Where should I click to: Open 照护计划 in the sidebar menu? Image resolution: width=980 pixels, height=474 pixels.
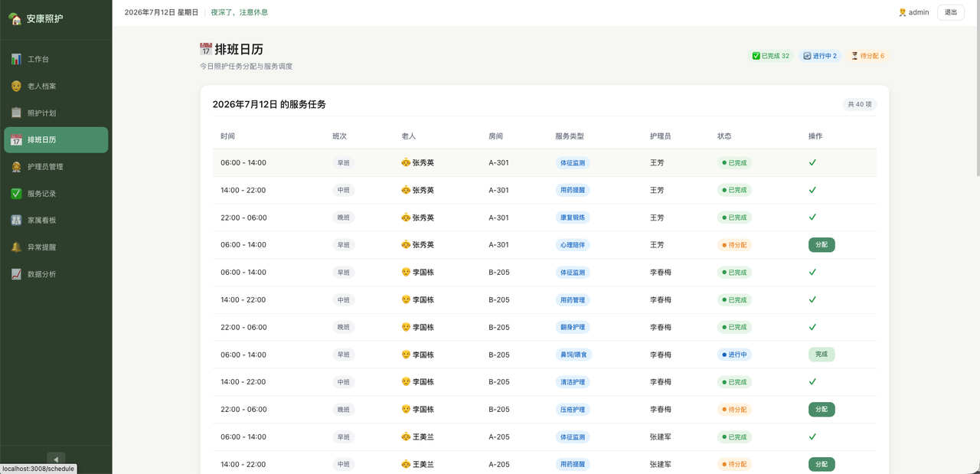coord(56,113)
